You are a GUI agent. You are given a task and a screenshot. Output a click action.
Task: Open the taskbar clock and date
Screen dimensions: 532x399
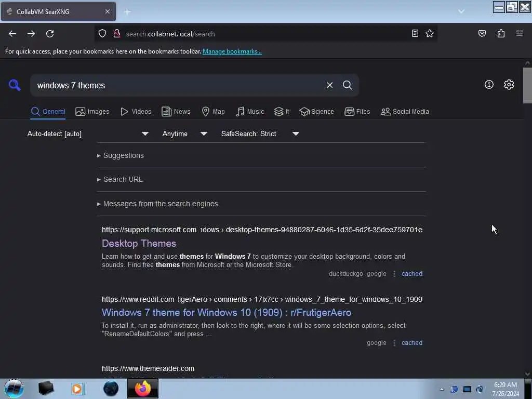[505, 389]
